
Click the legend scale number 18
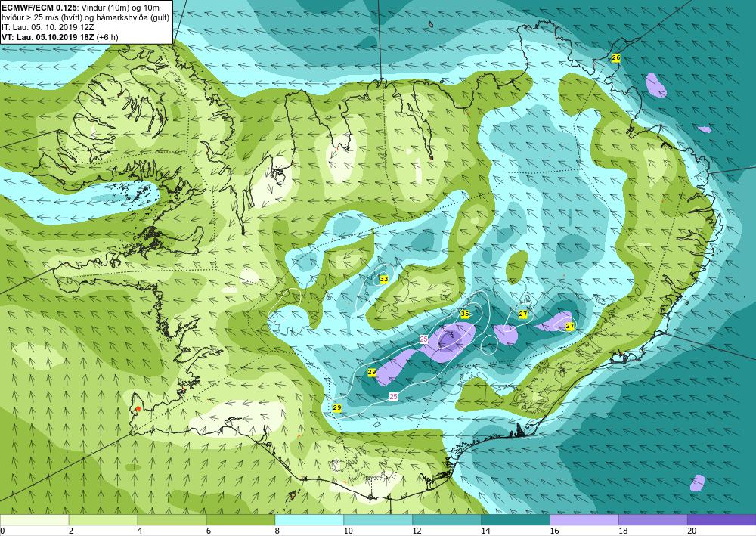coord(623,531)
